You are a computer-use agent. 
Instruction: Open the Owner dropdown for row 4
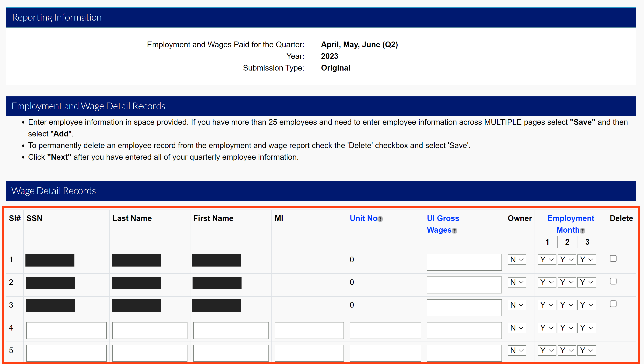coord(517,328)
